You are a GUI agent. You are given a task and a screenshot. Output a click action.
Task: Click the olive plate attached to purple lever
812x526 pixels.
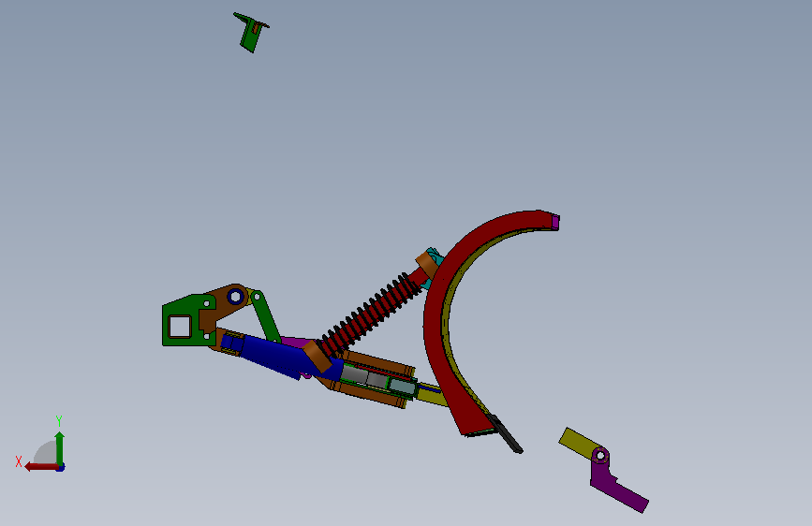pos(578,442)
